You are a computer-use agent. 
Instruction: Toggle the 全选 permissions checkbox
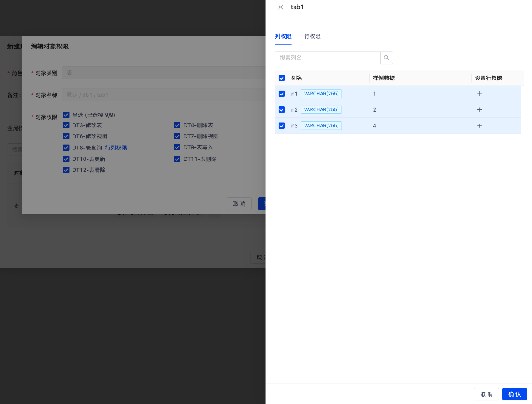point(66,115)
